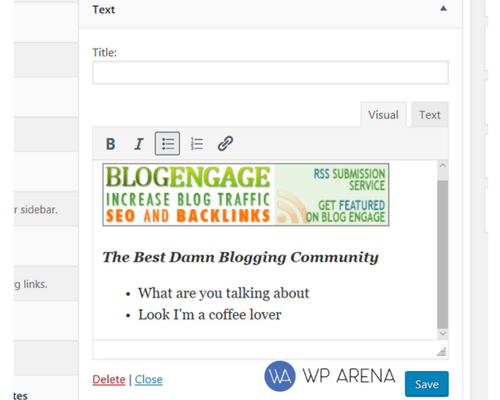Toggle the bulleted list button
The image size is (500, 400).
tap(167, 144)
